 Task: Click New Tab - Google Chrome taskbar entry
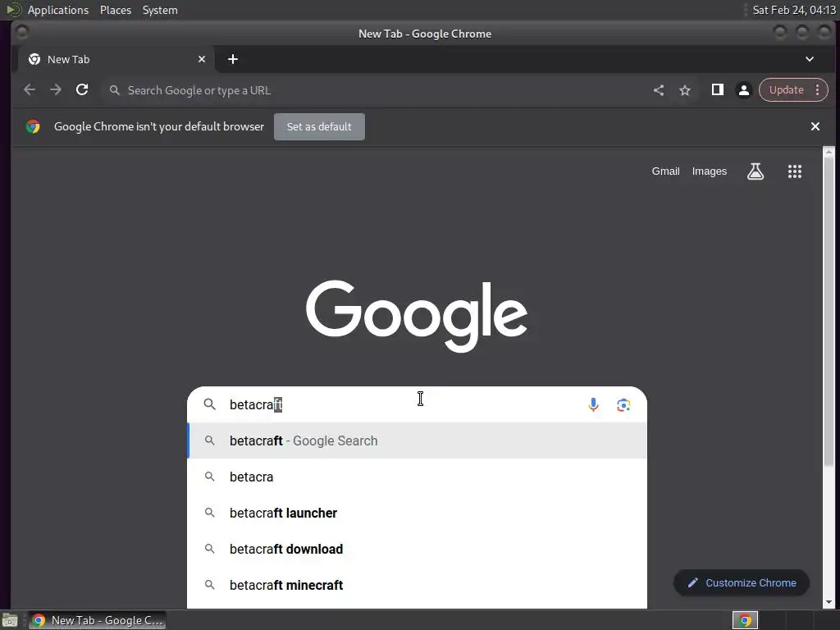point(97,620)
